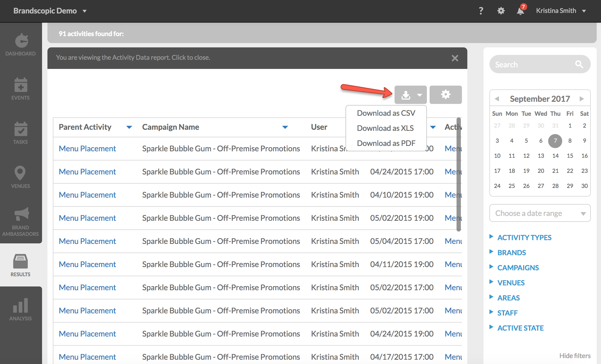This screenshot has height=364, width=601.
Task: Select September 30 in calendar
Action: click(x=584, y=186)
